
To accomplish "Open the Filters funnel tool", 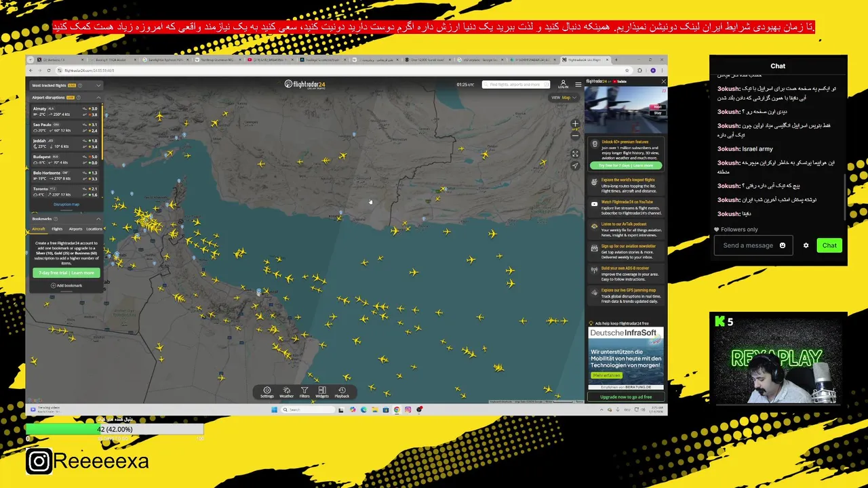I will (x=304, y=392).
